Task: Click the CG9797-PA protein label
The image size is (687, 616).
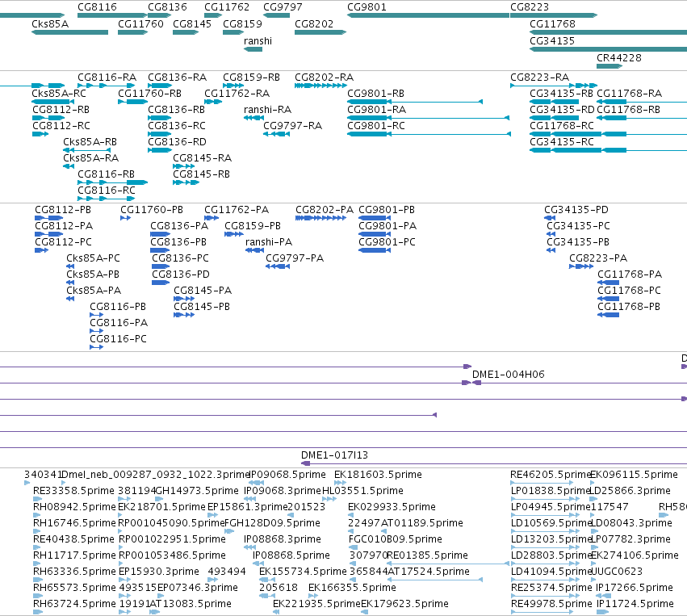Action: pos(295,258)
